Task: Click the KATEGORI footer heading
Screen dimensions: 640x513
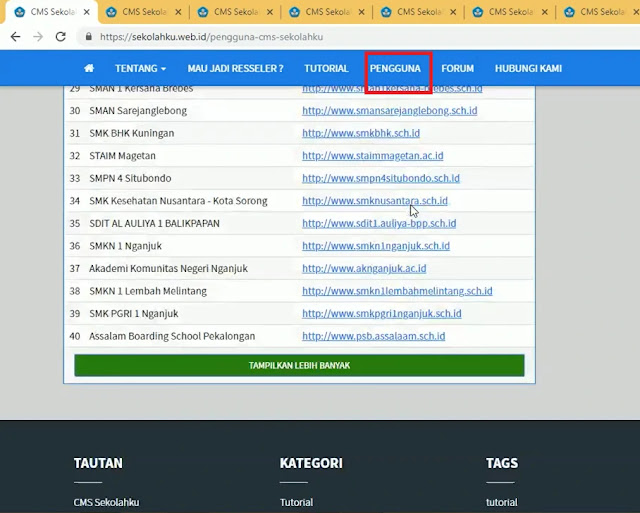Action: pyautogui.click(x=311, y=463)
